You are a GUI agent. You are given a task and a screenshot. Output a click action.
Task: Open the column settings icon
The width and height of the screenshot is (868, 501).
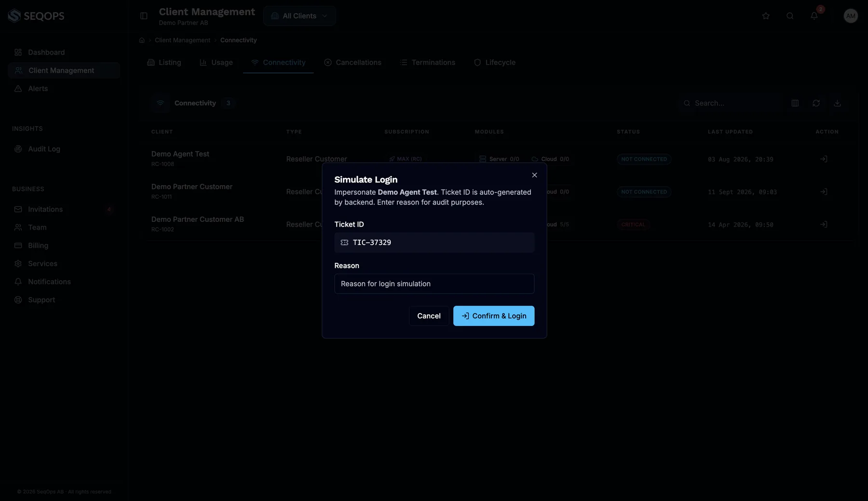click(795, 103)
